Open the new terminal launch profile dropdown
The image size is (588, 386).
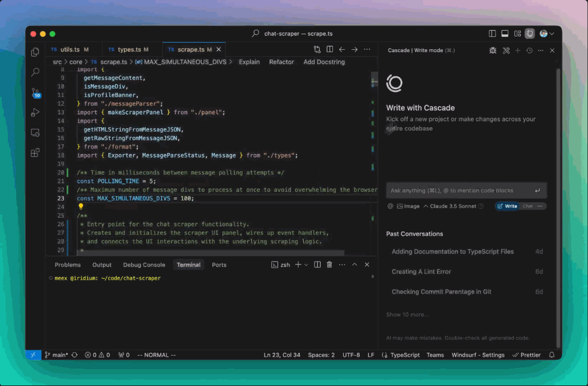(306, 265)
